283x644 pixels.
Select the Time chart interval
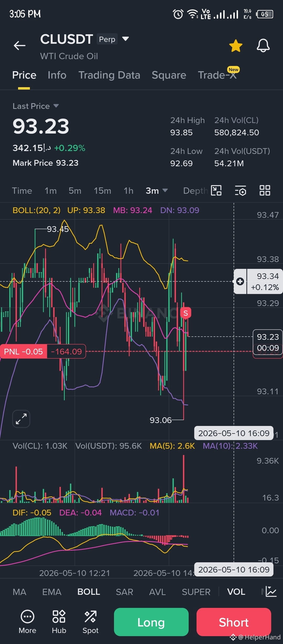22,191
